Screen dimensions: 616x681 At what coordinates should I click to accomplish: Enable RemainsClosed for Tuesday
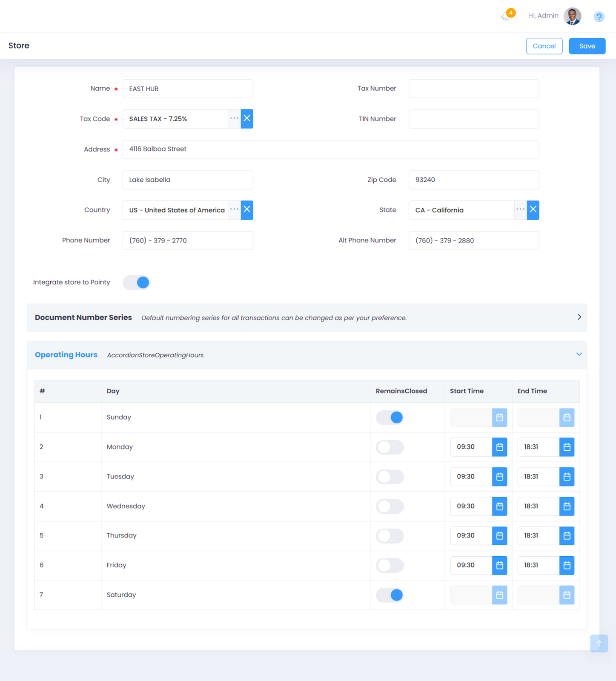click(x=390, y=477)
